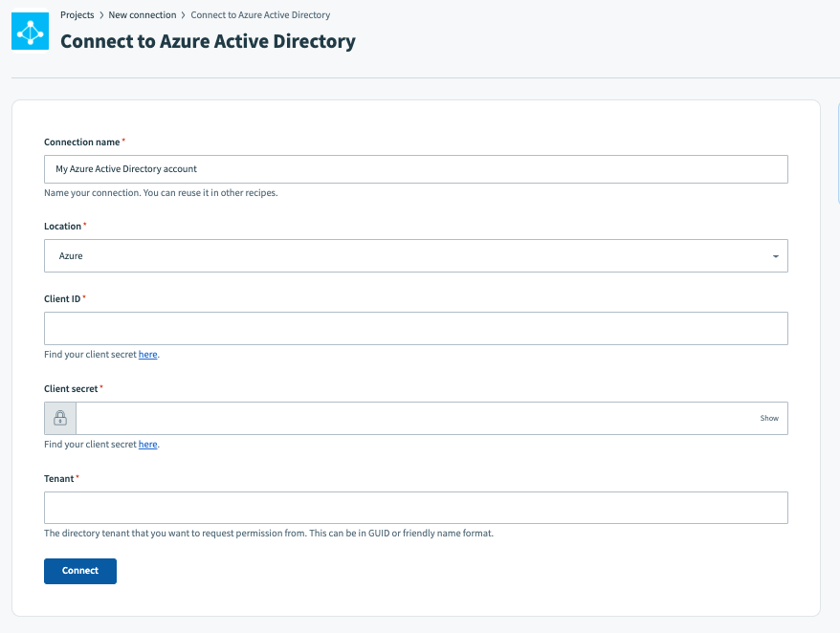Click the Connect to Azure Active Directory breadcrumb
840x633 pixels.
pyautogui.click(x=258, y=14)
